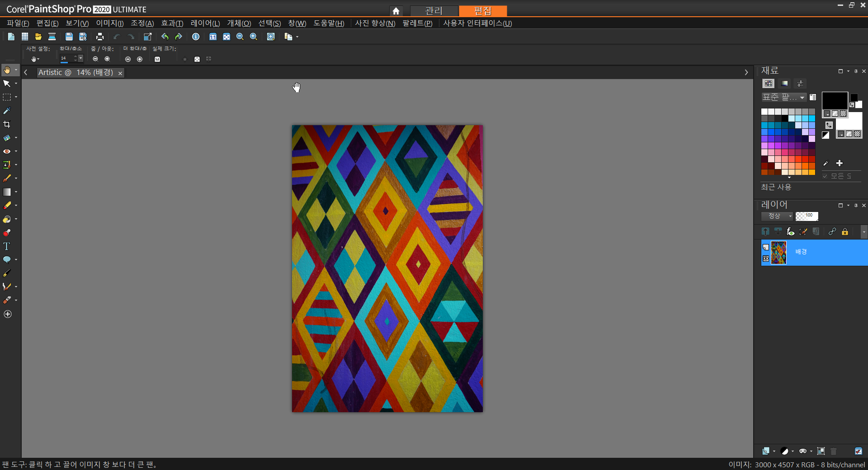The width and height of the screenshot is (868, 470).
Task: Click the add to palette plus button
Action: click(840, 163)
